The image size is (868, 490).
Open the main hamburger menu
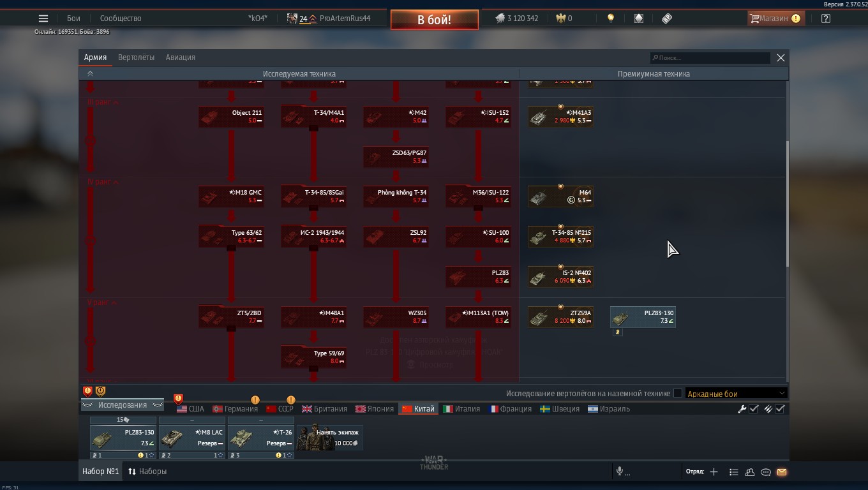43,19
